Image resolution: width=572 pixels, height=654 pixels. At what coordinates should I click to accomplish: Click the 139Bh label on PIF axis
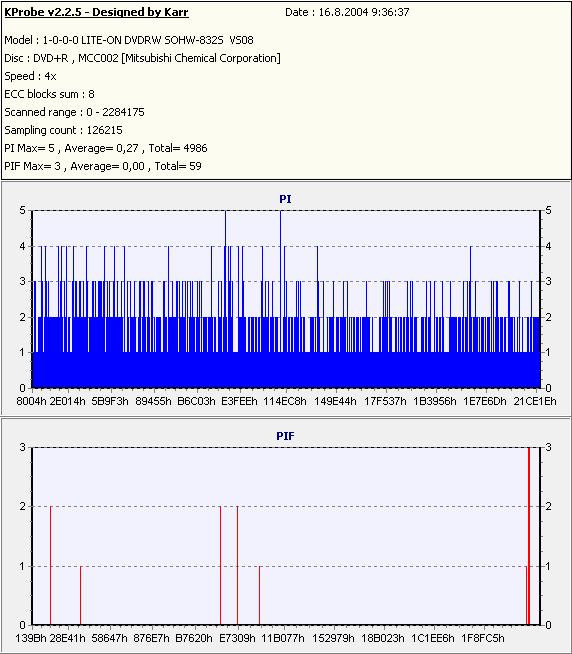[x=31, y=638]
